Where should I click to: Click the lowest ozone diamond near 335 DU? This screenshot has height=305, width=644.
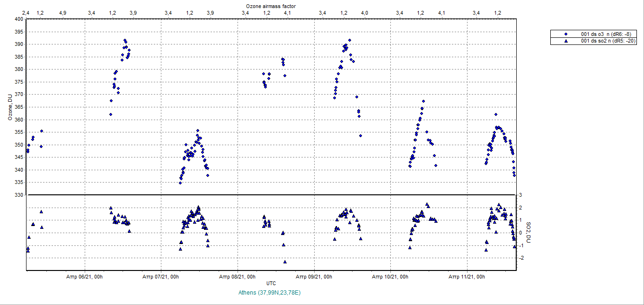pyautogui.click(x=180, y=183)
